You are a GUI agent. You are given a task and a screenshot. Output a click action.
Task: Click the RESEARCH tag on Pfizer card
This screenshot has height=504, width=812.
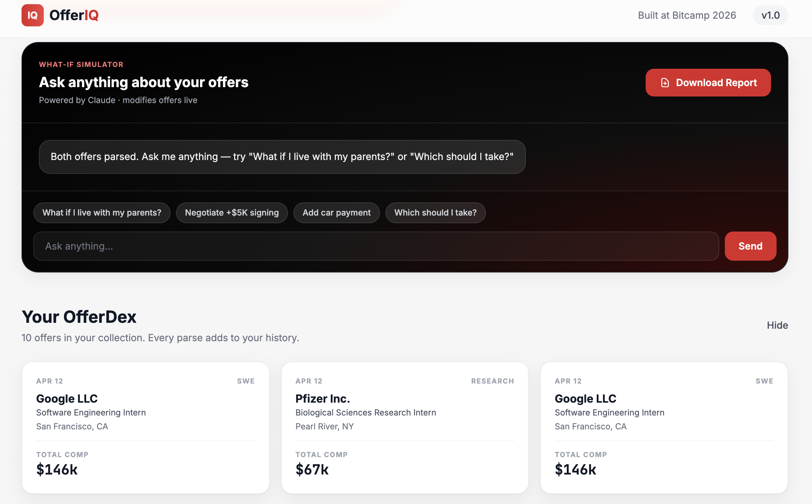[492, 381]
